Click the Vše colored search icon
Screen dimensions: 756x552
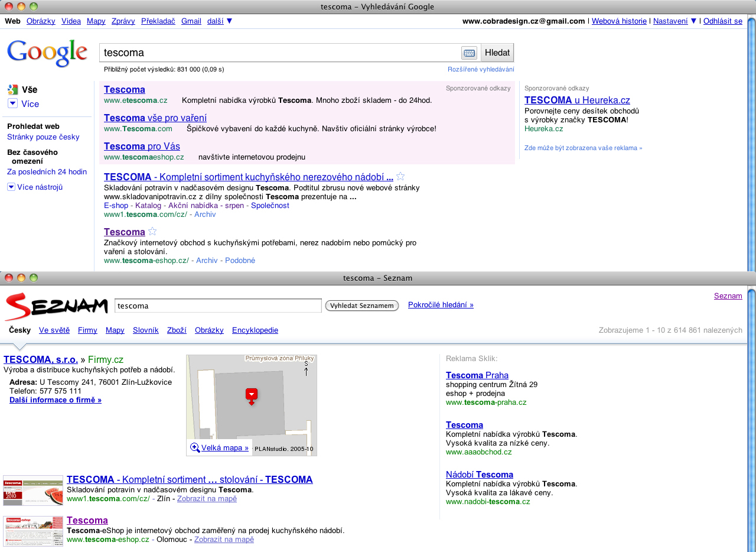point(13,90)
